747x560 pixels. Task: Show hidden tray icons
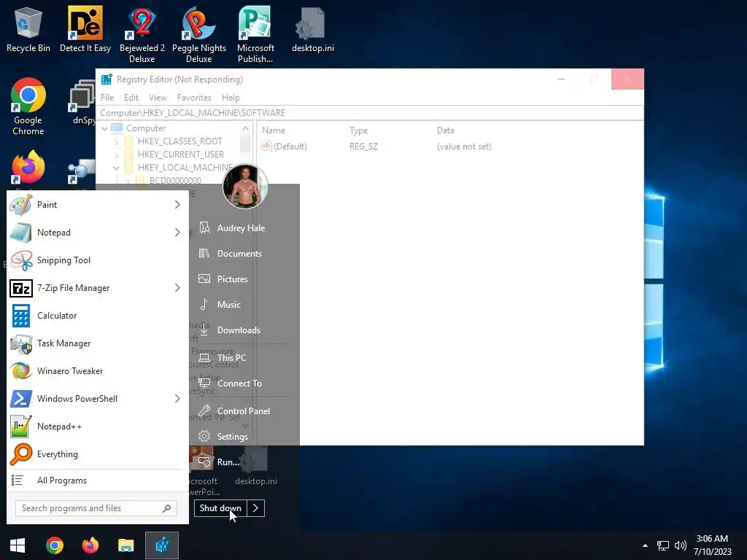[645, 545]
